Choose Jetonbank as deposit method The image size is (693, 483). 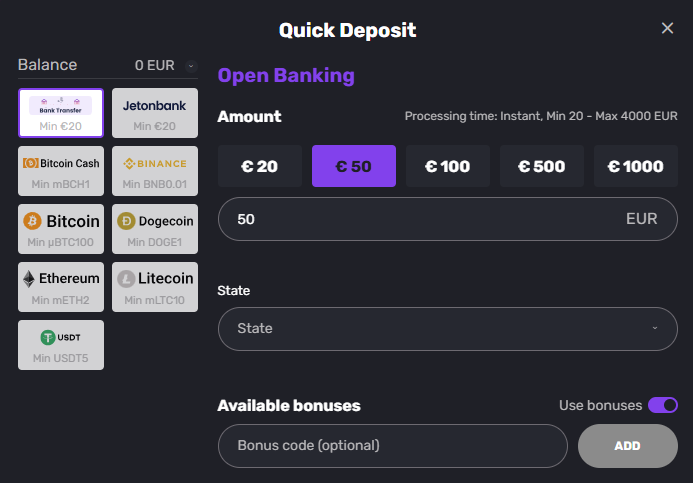(154, 112)
